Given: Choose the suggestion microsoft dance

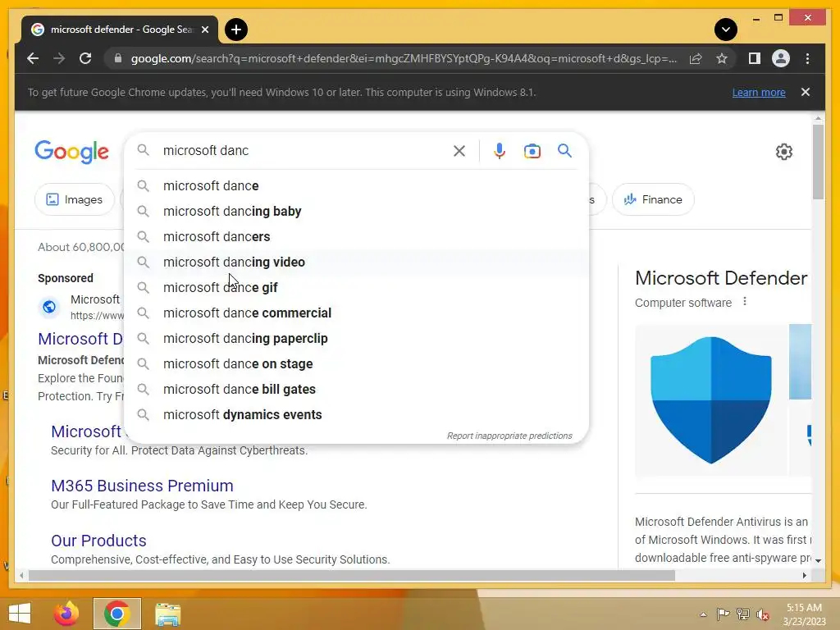Looking at the screenshot, I should coord(356,186).
